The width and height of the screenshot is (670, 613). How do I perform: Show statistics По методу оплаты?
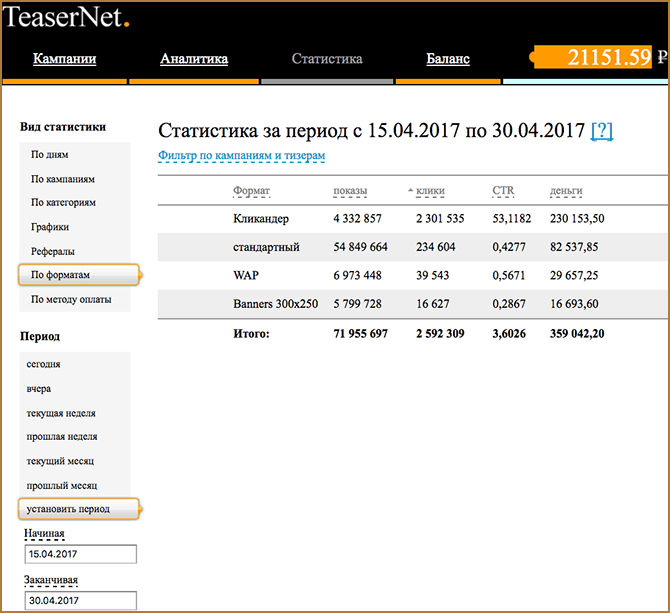(71, 299)
